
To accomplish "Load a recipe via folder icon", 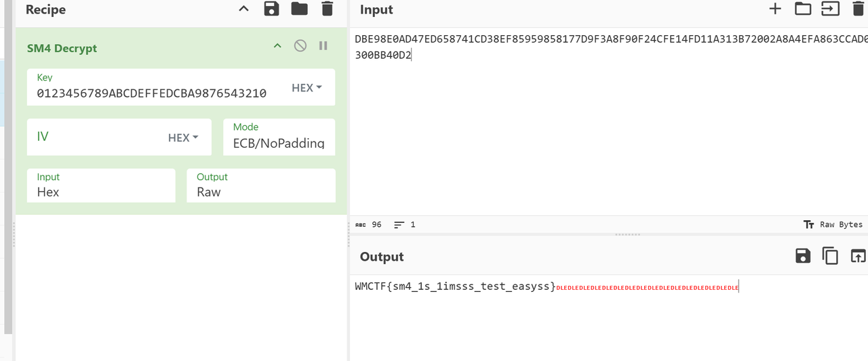I will [299, 9].
